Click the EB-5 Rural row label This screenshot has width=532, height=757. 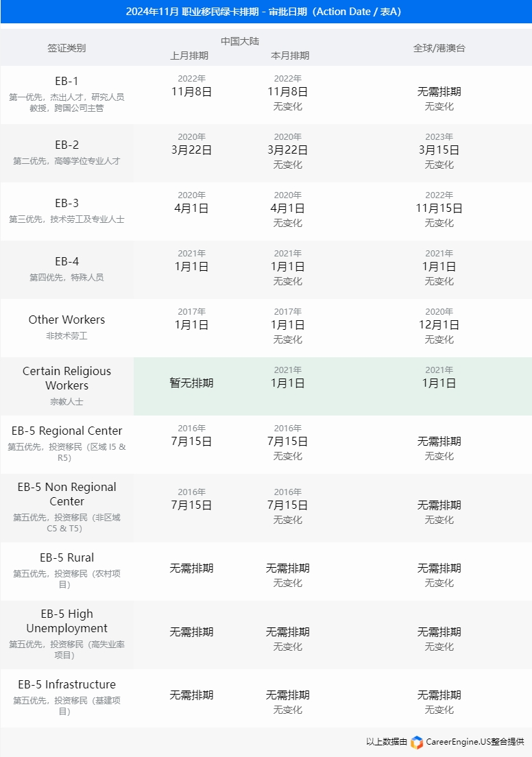pos(66,557)
